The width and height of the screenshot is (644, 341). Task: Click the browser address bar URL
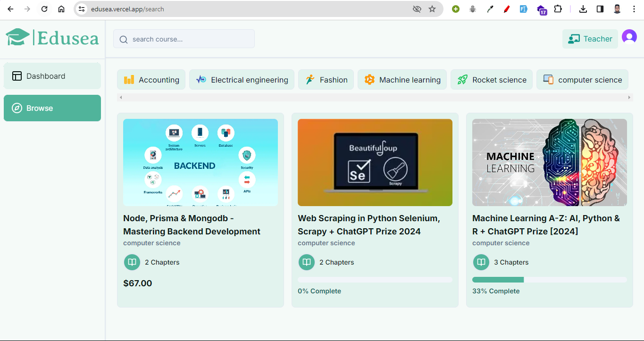click(x=127, y=9)
